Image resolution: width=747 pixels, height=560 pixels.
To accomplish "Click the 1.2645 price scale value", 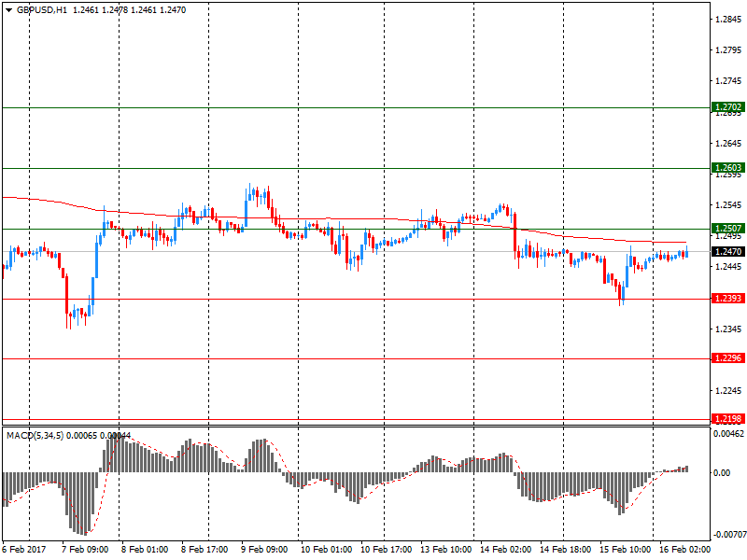I will (728, 144).
